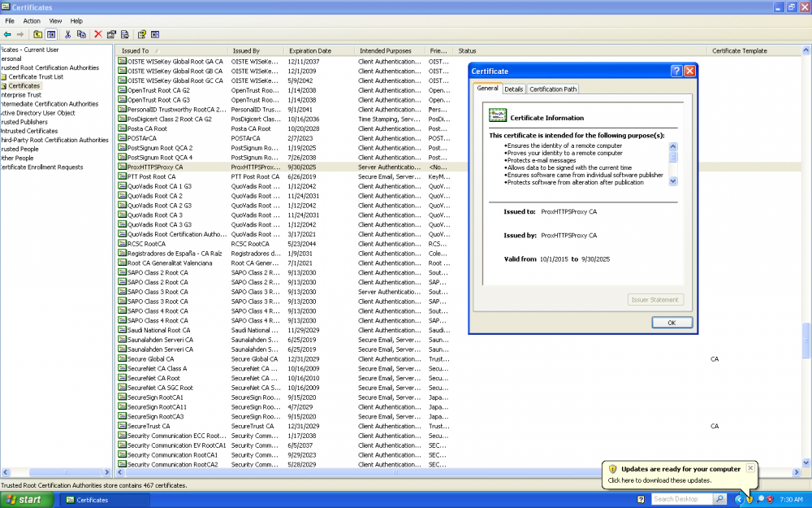Image resolution: width=812 pixels, height=508 pixels.
Task: Click the Forward navigation arrow
Action: [20, 34]
